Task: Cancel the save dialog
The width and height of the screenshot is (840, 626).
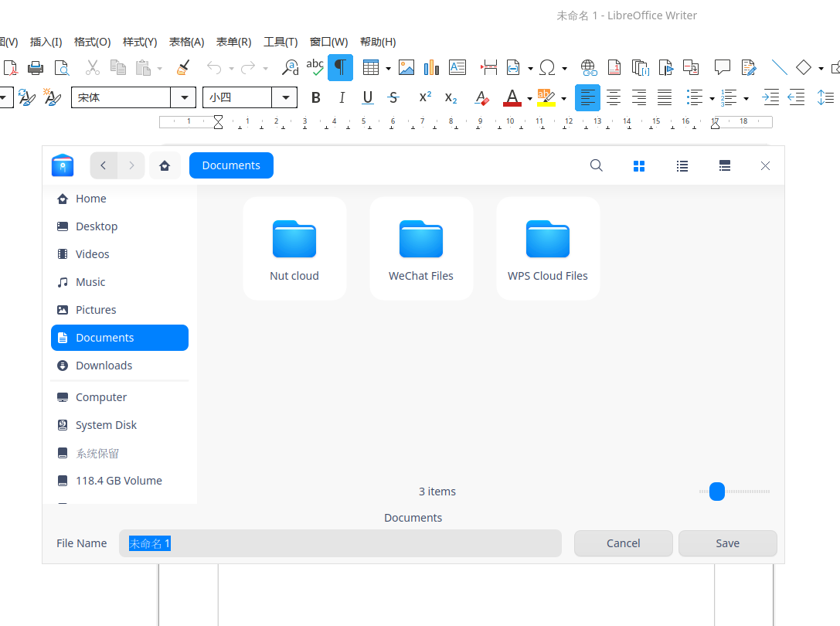Action: pyautogui.click(x=623, y=543)
